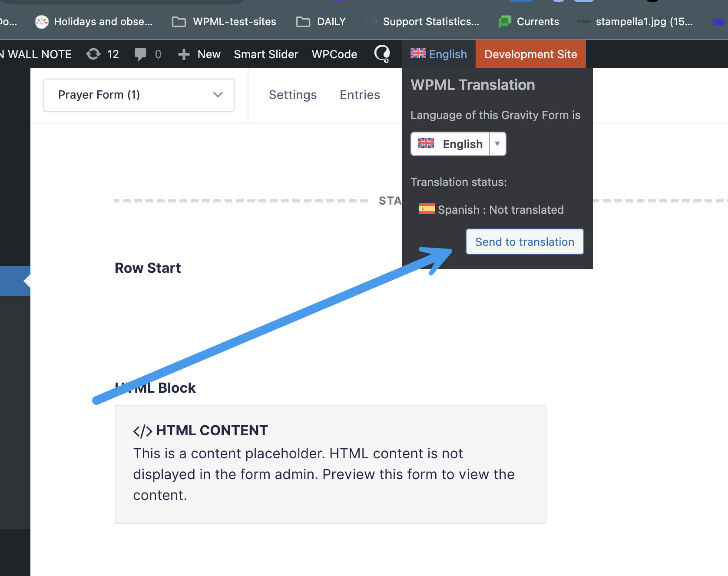This screenshot has height=576, width=728.
Task: Select the Row Start field
Action: (x=148, y=268)
